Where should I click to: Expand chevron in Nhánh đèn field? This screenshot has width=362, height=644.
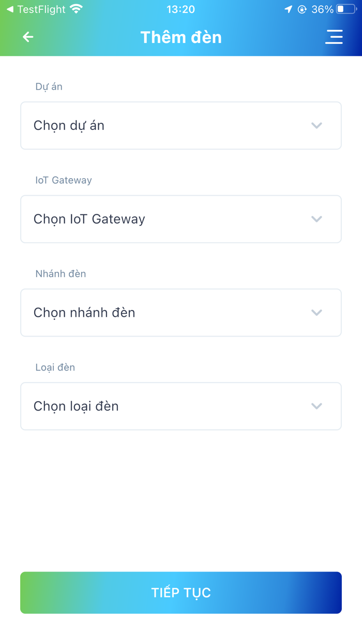click(317, 313)
